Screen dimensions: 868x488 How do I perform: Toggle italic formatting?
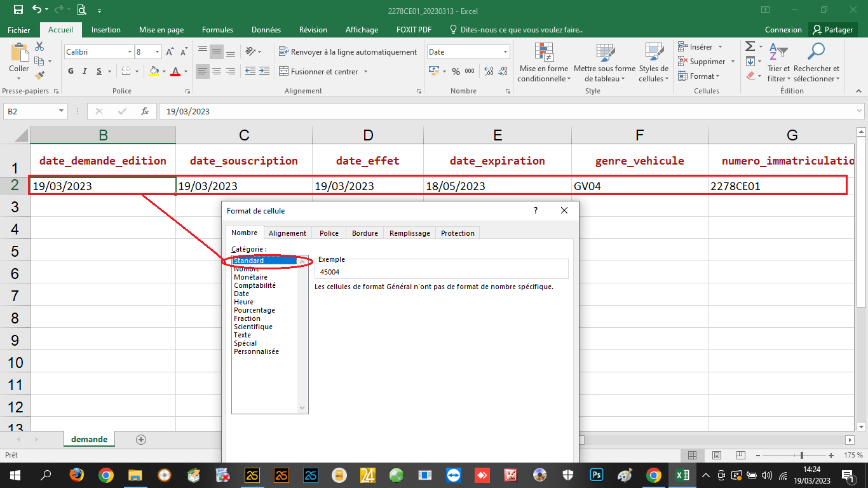pyautogui.click(x=84, y=71)
